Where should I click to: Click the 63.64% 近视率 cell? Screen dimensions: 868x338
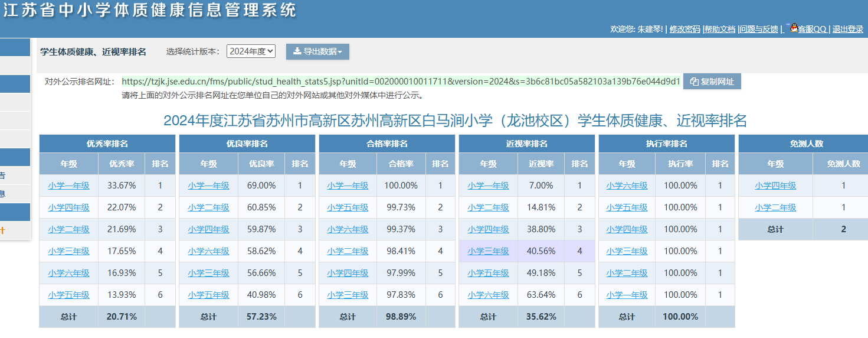[x=541, y=295]
